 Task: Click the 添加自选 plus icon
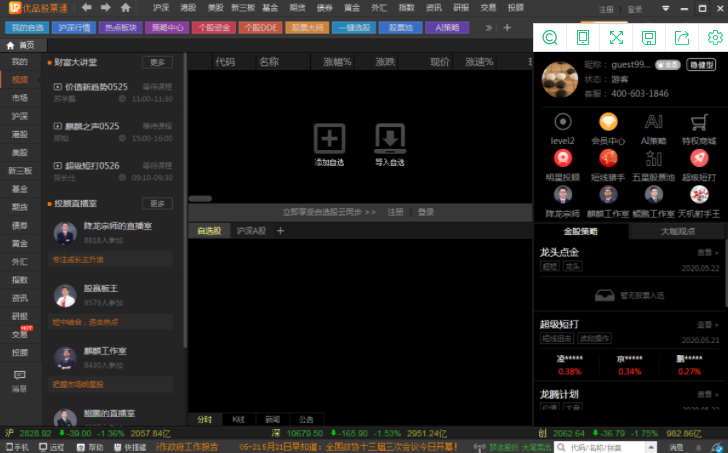[x=330, y=137]
